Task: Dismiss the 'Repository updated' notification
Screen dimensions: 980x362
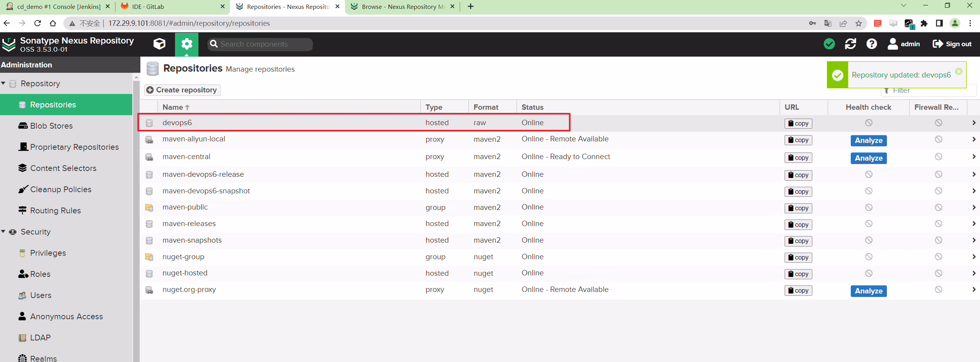Action: [959, 72]
